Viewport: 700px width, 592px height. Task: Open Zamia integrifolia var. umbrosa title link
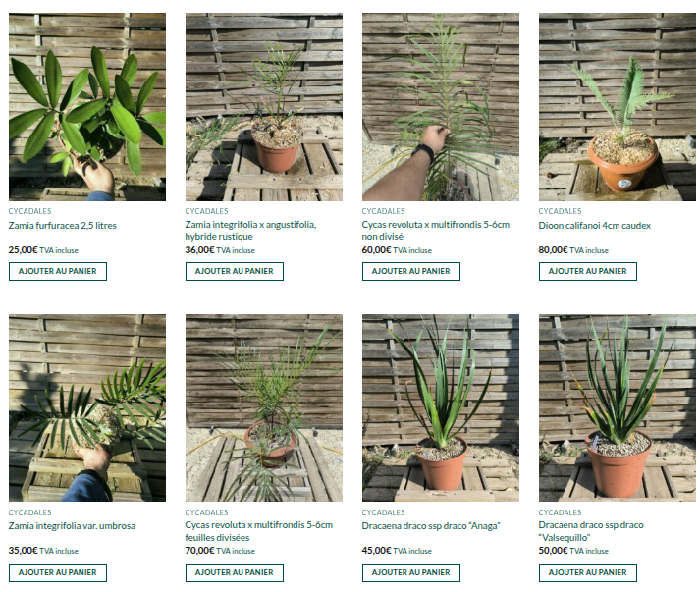72,526
